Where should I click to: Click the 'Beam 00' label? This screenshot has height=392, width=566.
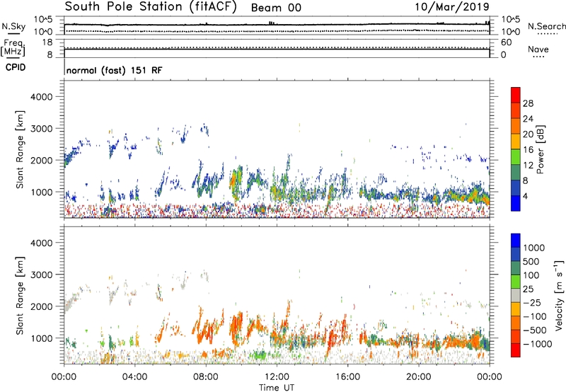coord(276,8)
